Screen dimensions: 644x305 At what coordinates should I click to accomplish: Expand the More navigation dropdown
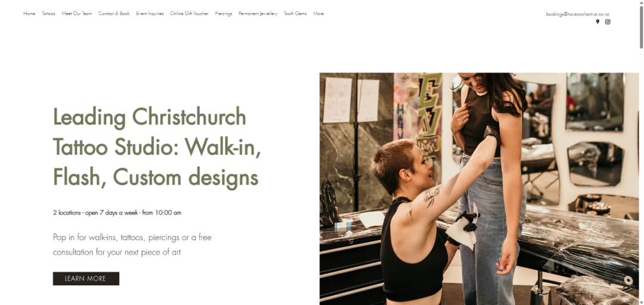[318, 14]
